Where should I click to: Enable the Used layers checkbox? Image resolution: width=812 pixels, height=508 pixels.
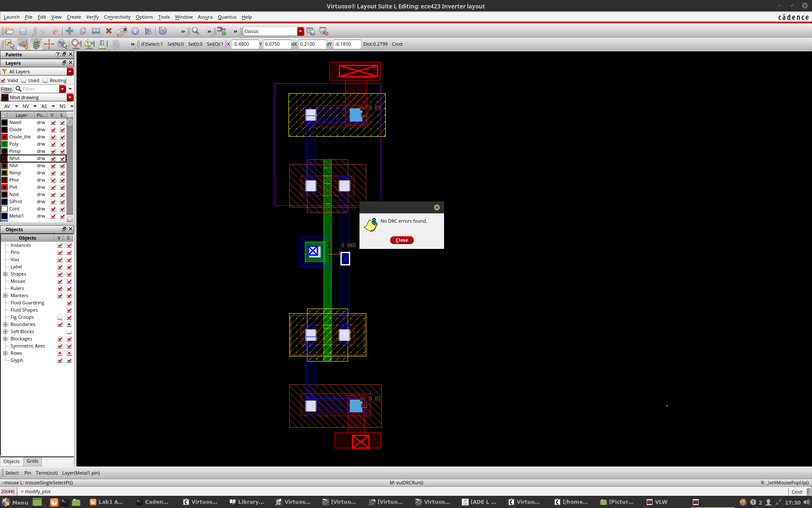[23, 80]
